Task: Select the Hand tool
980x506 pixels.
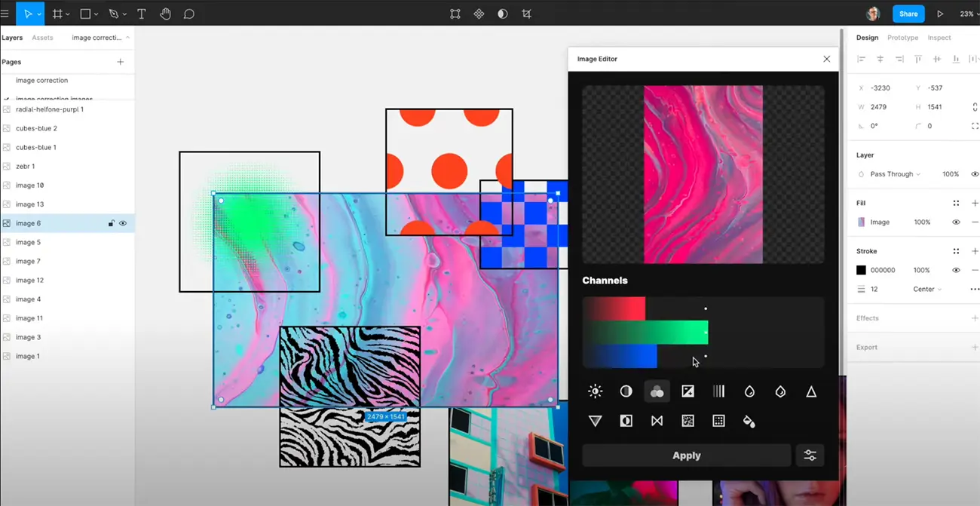Action: [165, 14]
